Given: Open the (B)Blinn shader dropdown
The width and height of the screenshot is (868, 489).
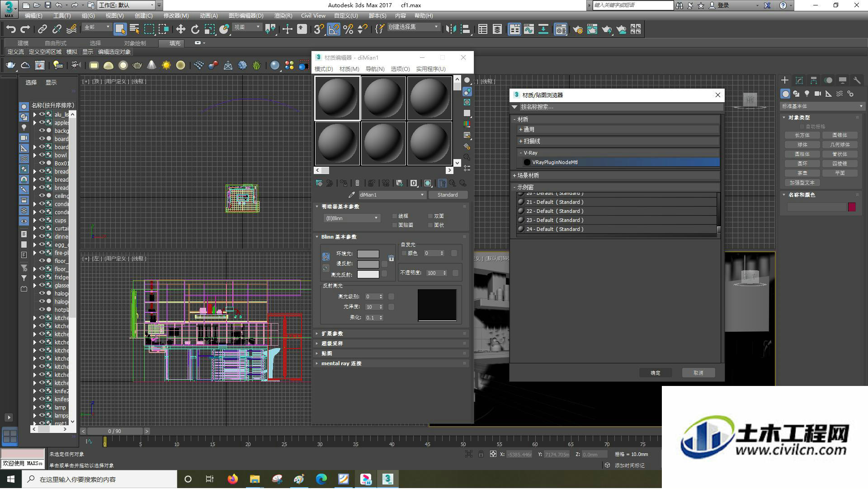Looking at the screenshot, I should (351, 218).
